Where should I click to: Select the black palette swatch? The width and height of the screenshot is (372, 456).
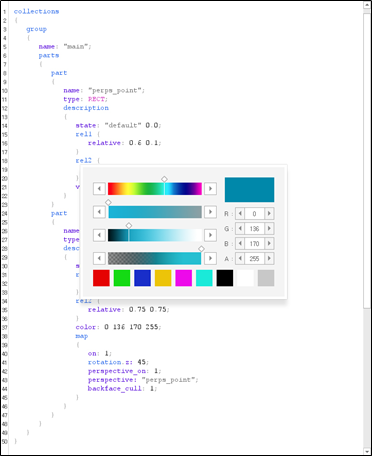(225, 278)
